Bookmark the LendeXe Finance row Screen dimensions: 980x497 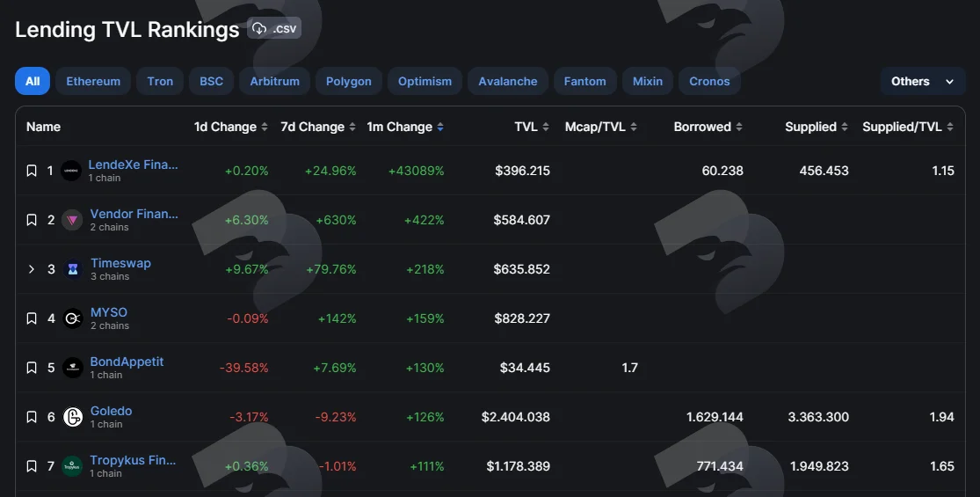click(32, 171)
